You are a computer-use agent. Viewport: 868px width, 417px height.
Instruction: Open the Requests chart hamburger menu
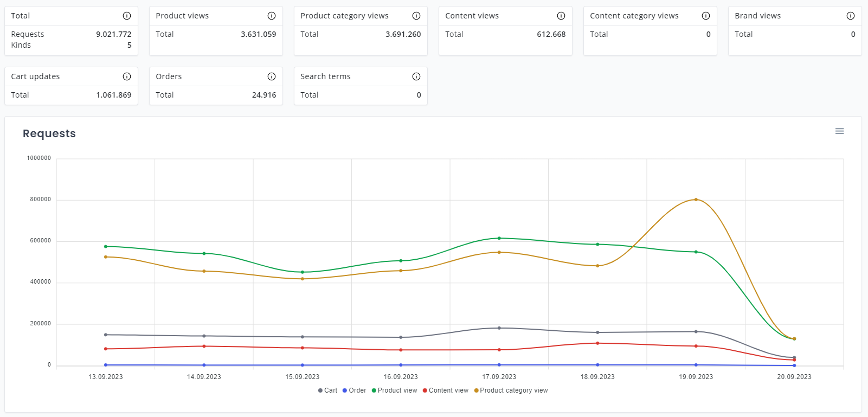[x=839, y=131]
